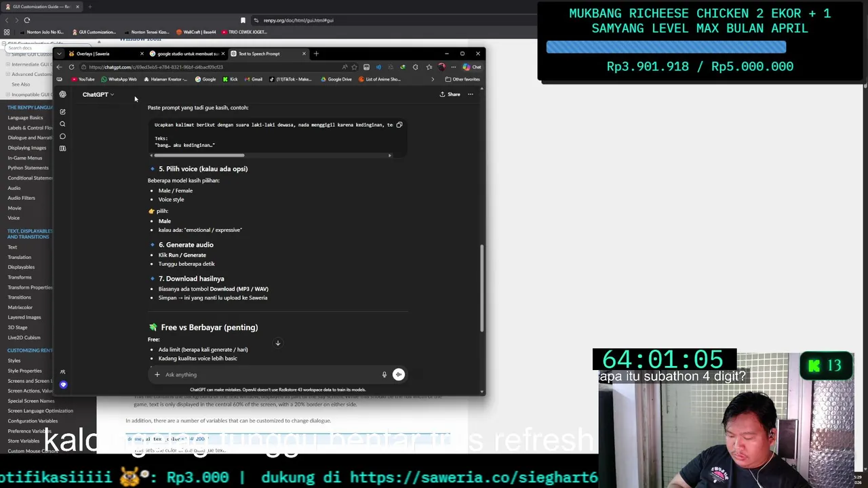Open Screen Language Optimization in sidebar
Screen dimensions: 868x488
click(40, 411)
